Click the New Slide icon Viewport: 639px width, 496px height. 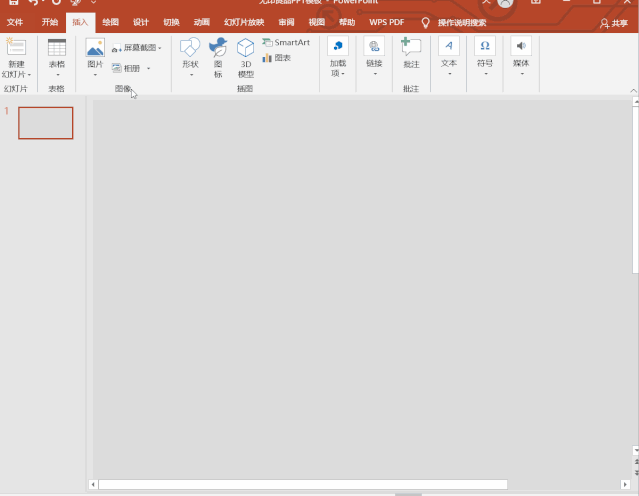(16, 47)
